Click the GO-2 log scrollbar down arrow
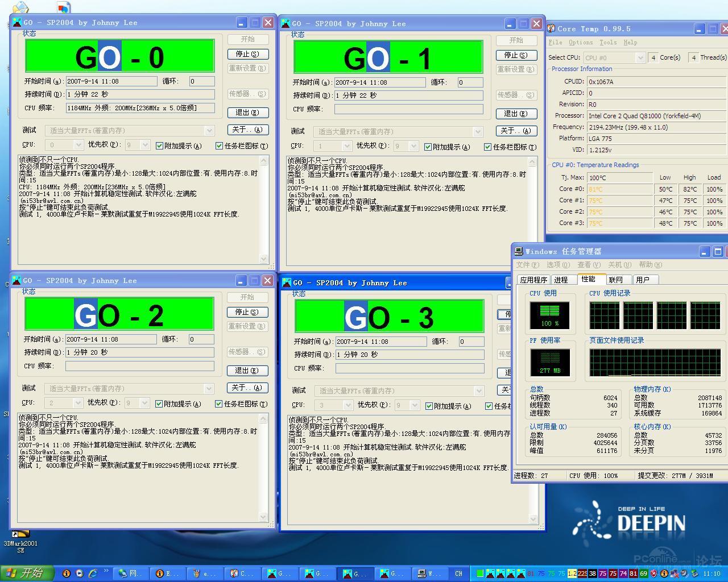This screenshot has height=582, width=728. point(263,517)
